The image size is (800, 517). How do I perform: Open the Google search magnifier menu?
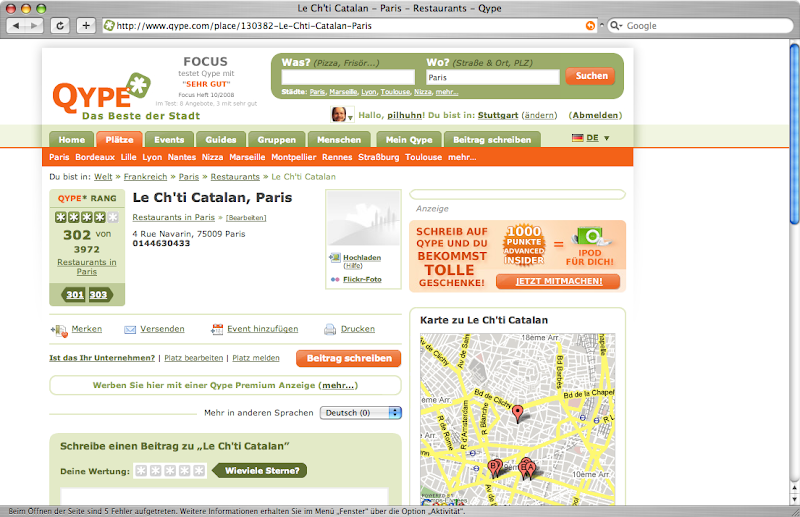click(x=616, y=26)
